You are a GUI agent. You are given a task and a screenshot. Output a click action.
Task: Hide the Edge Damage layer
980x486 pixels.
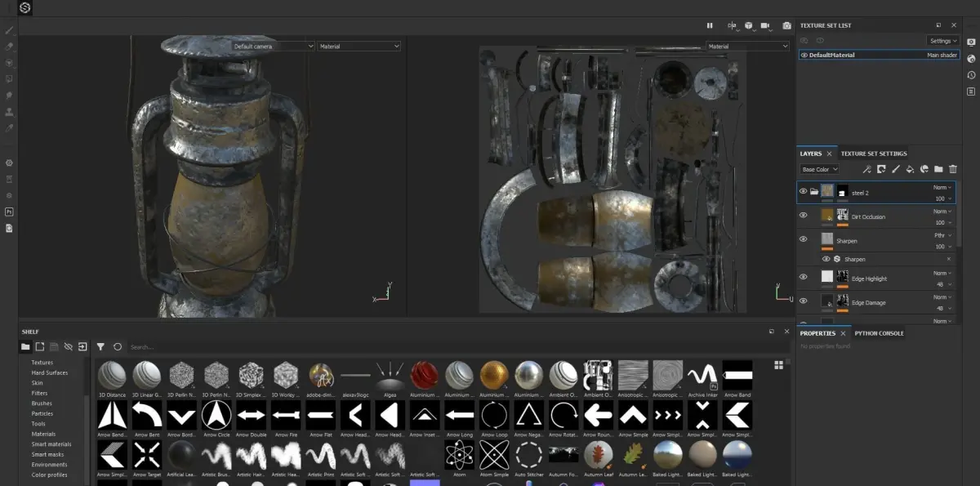tap(803, 301)
